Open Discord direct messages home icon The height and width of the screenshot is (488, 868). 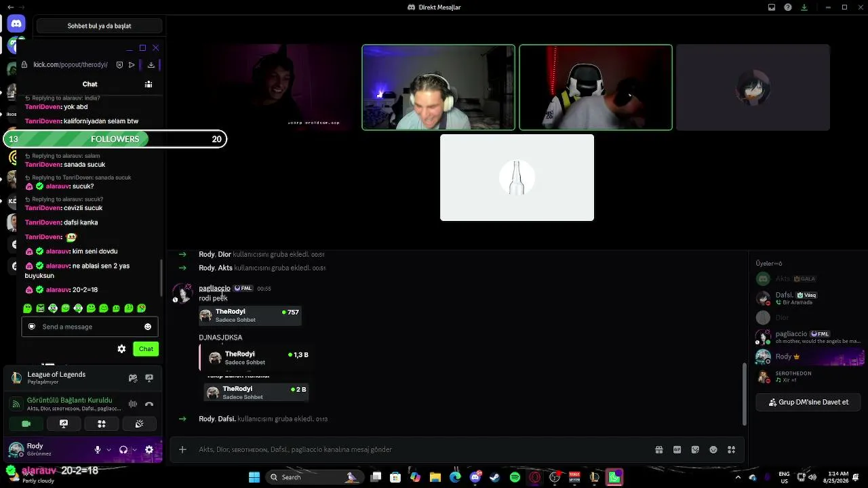click(x=16, y=24)
